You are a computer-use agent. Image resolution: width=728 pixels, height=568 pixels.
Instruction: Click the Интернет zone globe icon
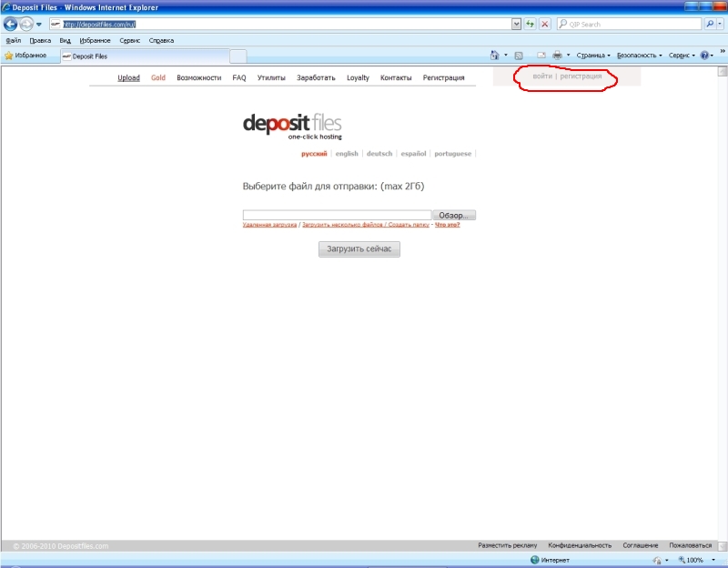point(534,560)
